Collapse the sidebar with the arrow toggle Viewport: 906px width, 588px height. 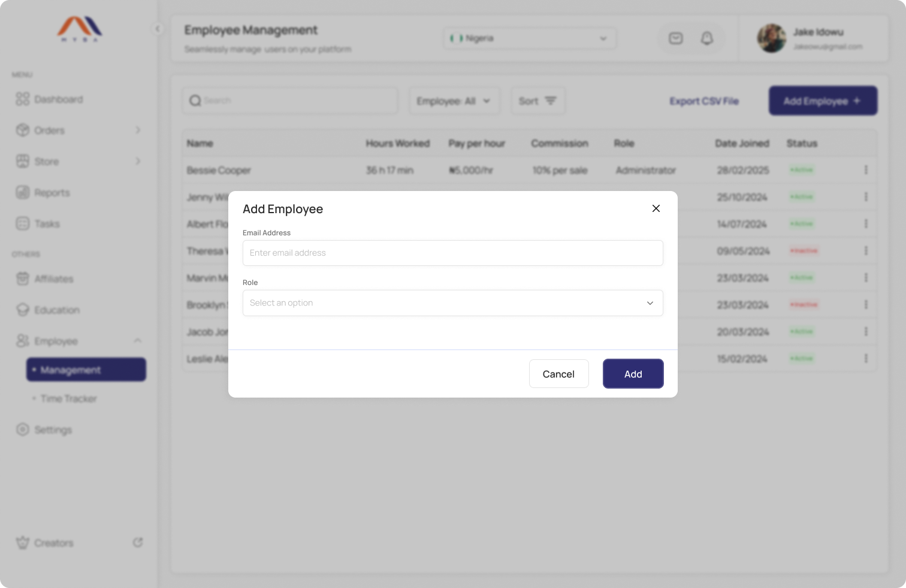[158, 28]
